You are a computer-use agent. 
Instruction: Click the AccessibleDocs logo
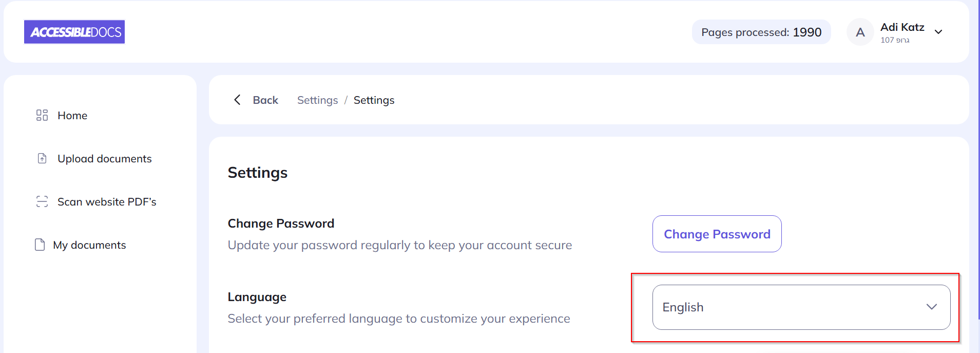click(74, 32)
